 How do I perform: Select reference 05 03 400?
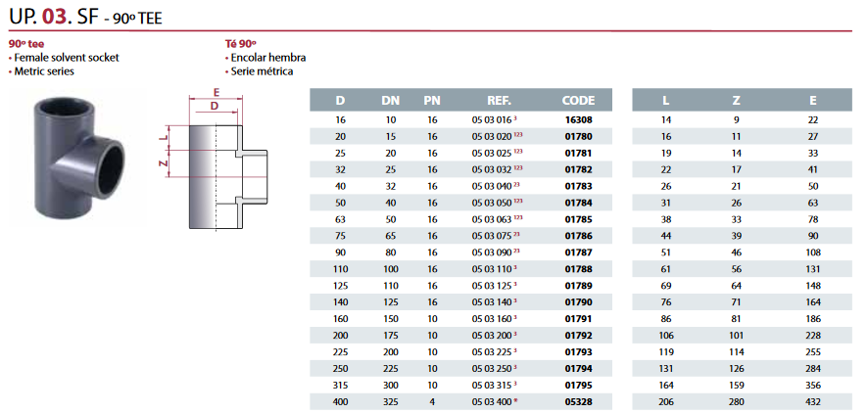493,401
